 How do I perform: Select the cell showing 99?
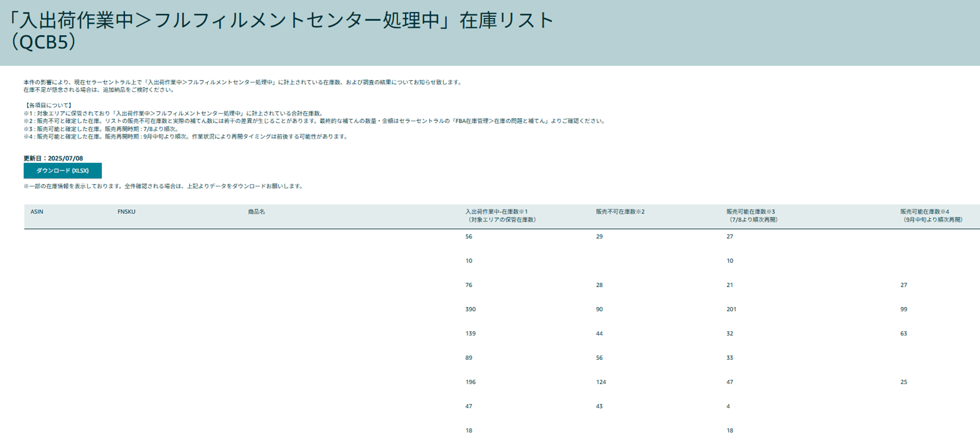pyautogui.click(x=904, y=309)
